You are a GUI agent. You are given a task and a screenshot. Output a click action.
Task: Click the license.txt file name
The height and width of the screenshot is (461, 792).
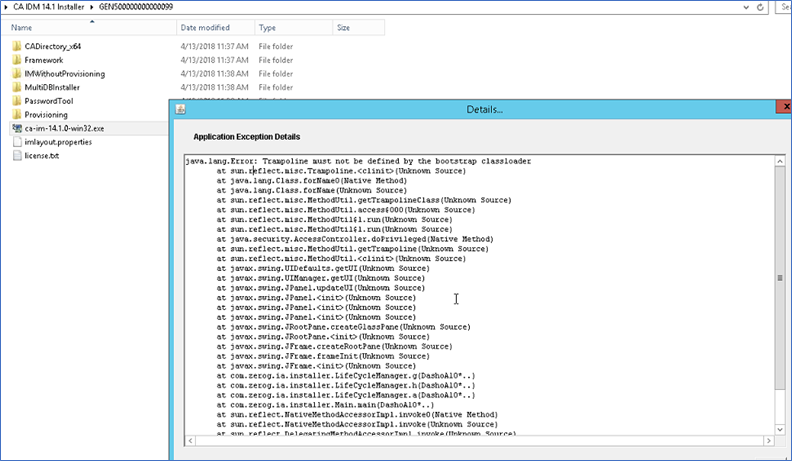[41, 156]
